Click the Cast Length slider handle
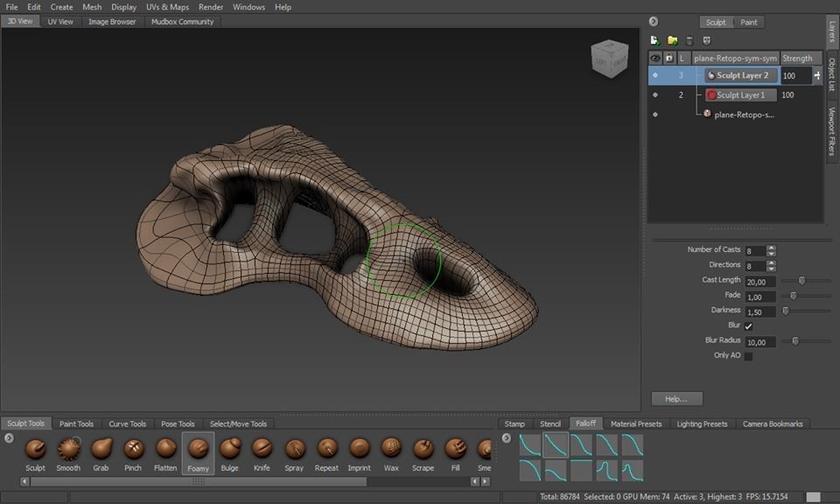840x504 pixels. pos(802,281)
